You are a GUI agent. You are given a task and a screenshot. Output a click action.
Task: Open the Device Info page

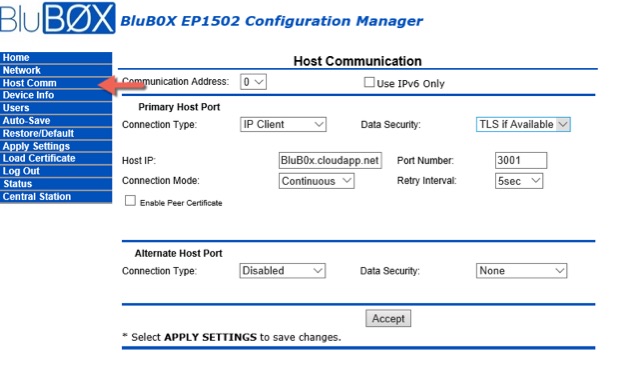(x=56, y=95)
